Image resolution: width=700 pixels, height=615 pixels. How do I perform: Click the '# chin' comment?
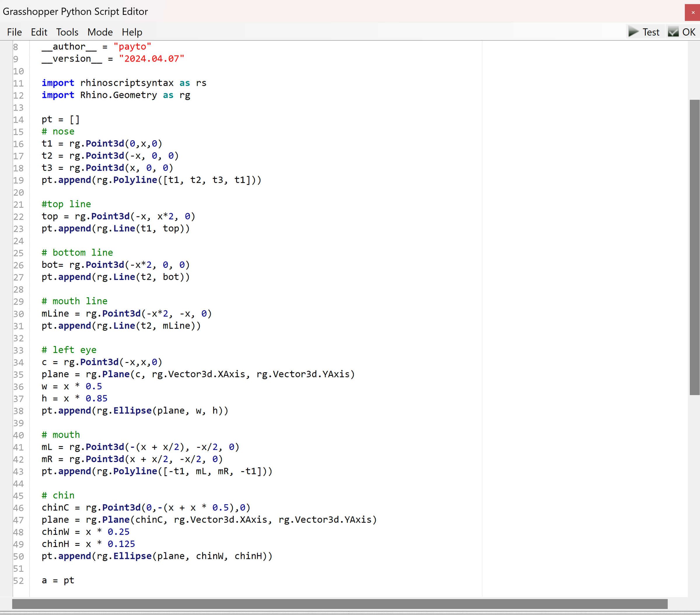58,495
